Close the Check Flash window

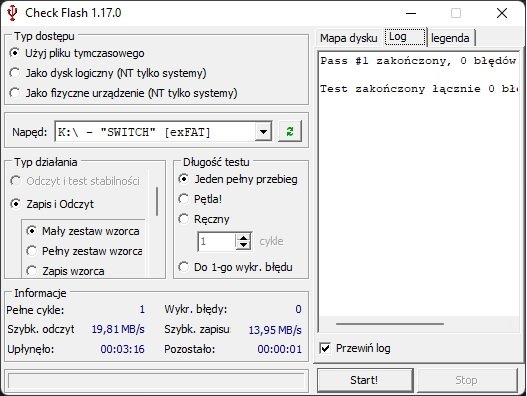[x=502, y=13]
